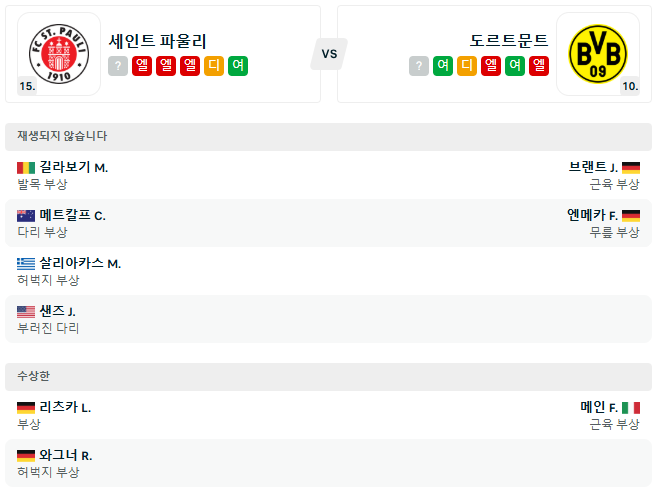This screenshot has height=488, width=658.
Task: Select Dortmund's gray question mark form badge
Action: [419, 66]
